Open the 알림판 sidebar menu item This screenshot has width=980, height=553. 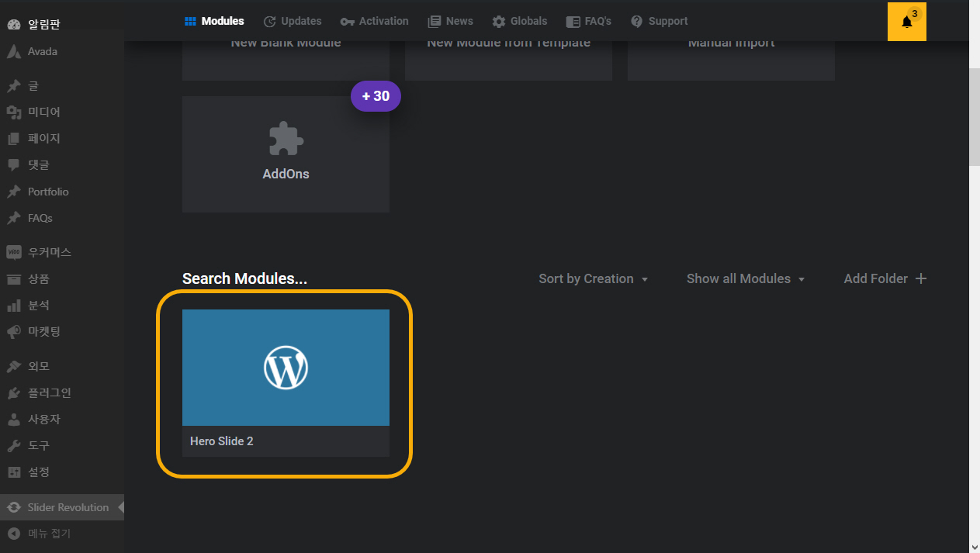pos(62,25)
